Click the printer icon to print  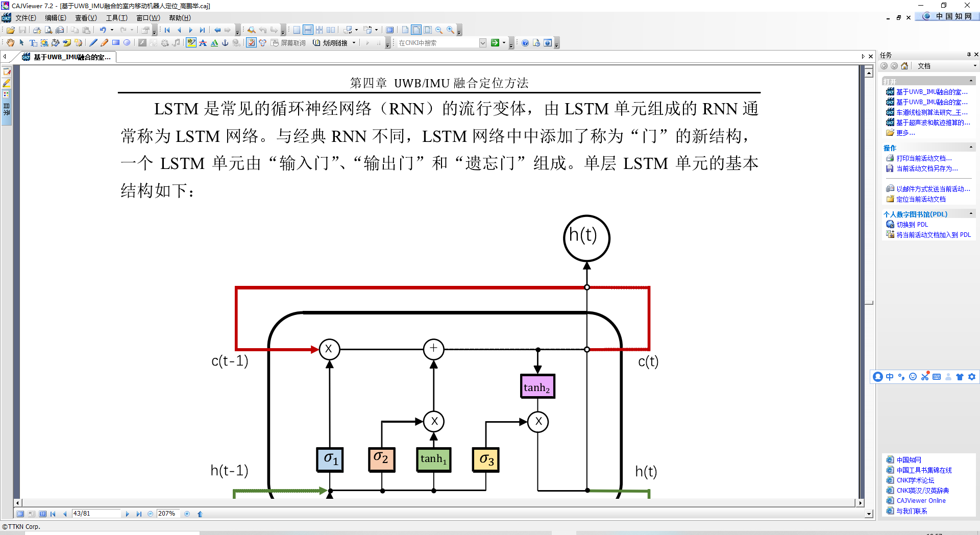pos(36,30)
